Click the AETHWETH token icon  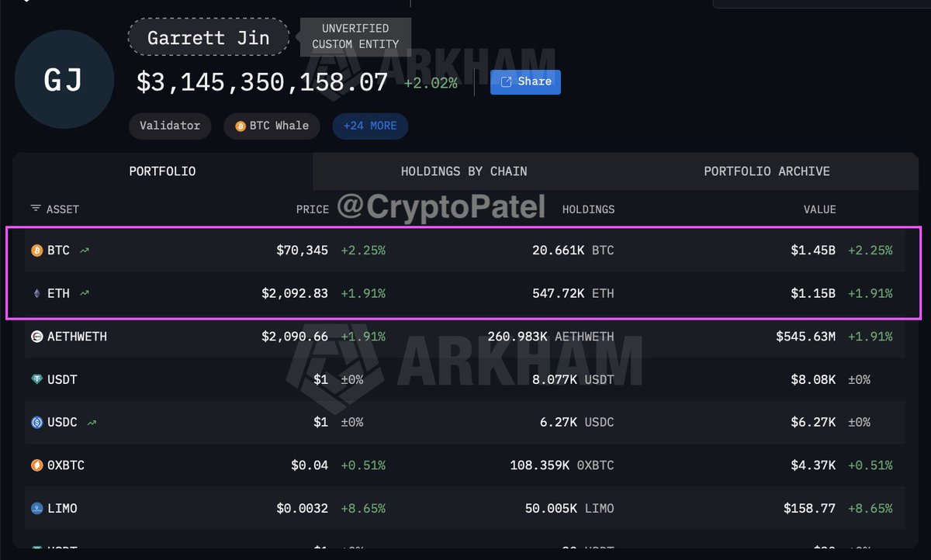[x=36, y=337]
